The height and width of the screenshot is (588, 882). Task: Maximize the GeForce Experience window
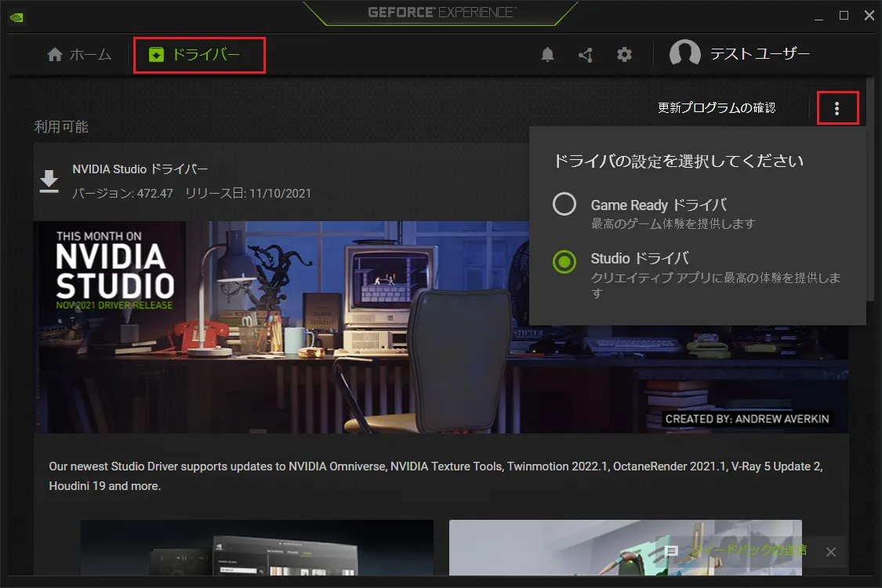coord(844,16)
